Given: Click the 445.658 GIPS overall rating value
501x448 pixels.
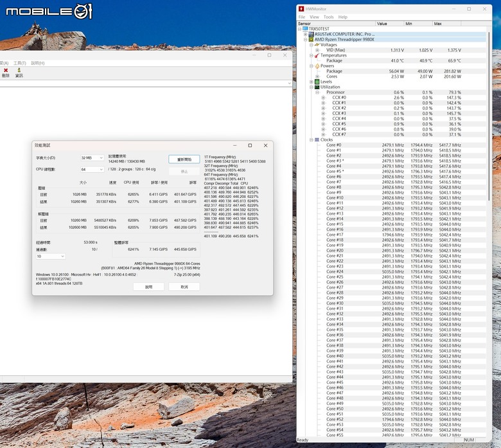Looking at the screenshot, I should pyautogui.click(x=185, y=249).
